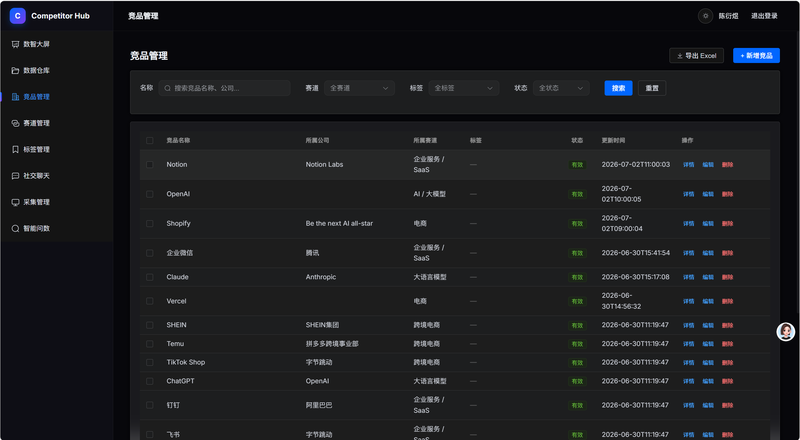This screenshot has width=800, height=440.
Task: Click the Notion Labs company cell
Action: coord(324,164)
